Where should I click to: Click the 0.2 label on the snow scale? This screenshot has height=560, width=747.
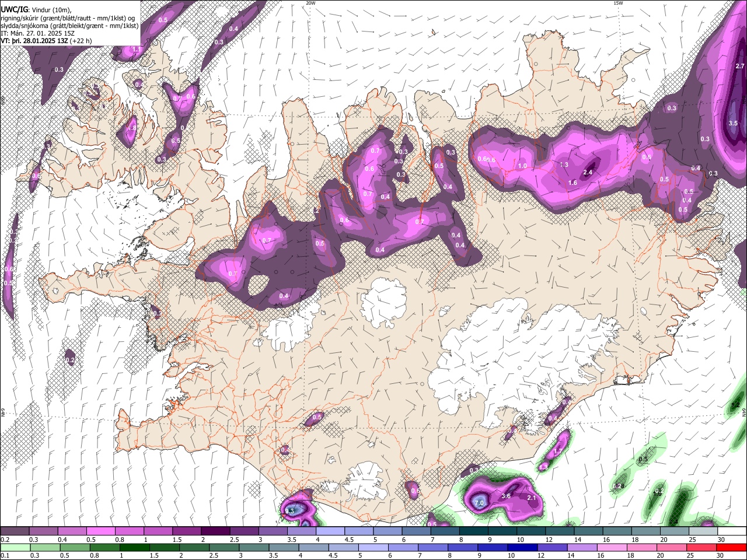(5, 540)
